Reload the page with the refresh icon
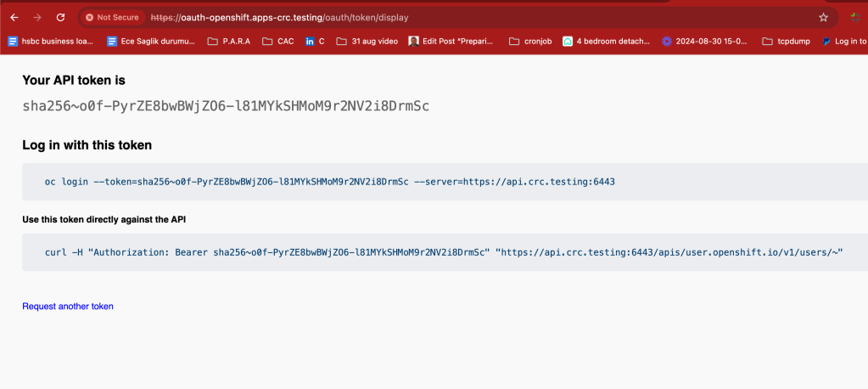Viewport: 868px width, 389px height. [x=61, y=18]
